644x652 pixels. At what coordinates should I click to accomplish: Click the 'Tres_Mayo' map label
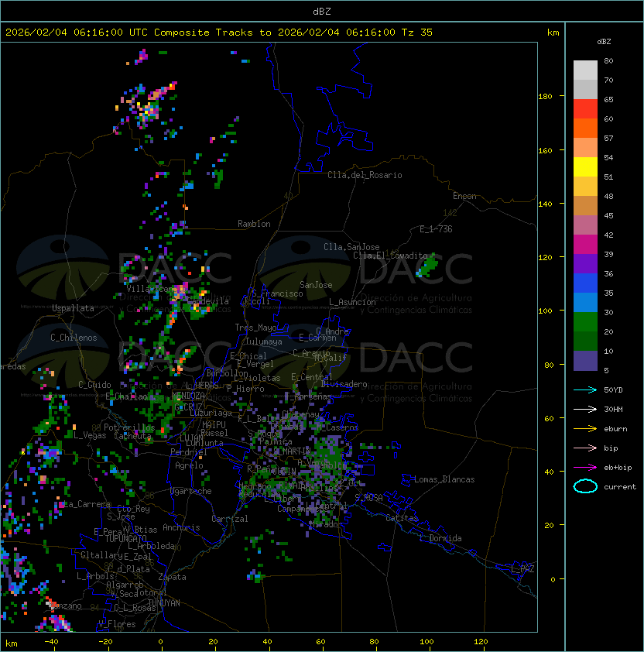(x=255, y=328)
